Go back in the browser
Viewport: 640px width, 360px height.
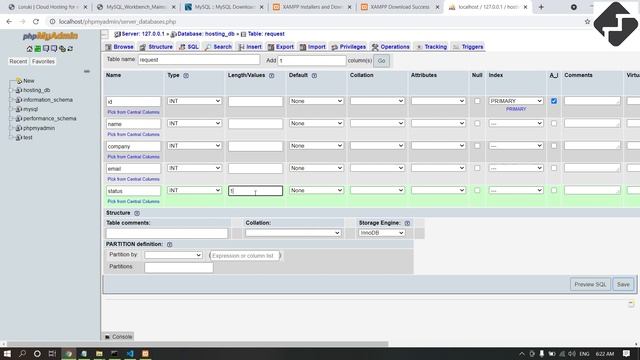[x=9, y=22]
